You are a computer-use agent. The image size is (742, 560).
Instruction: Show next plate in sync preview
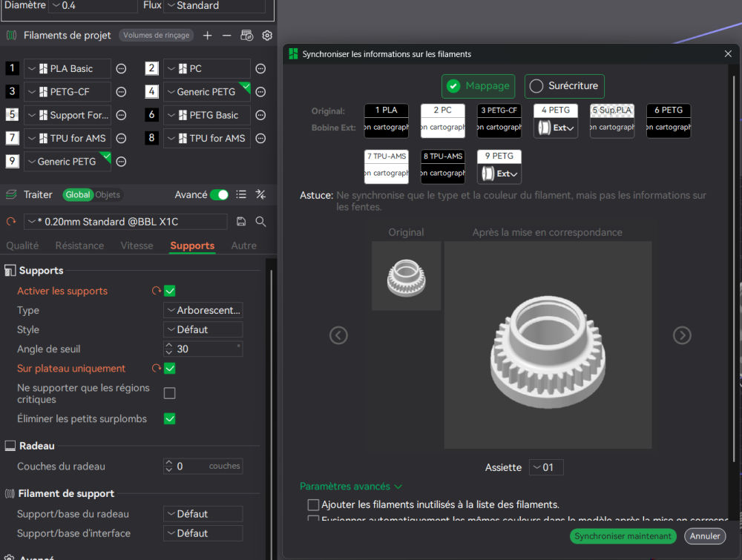[682, 335]
